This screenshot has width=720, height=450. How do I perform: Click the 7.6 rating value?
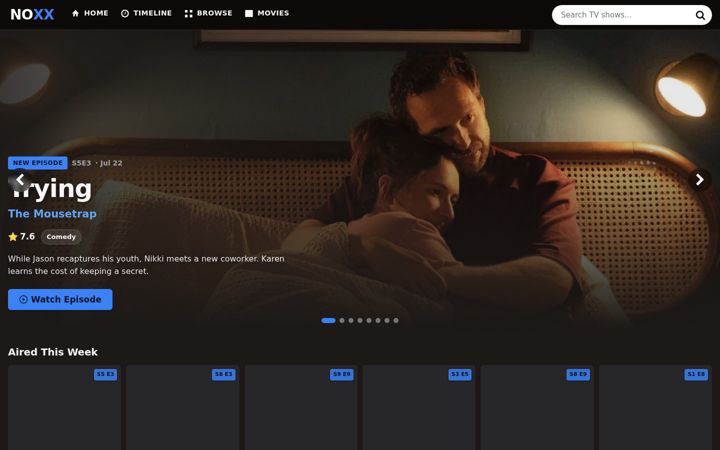point(28,236)
